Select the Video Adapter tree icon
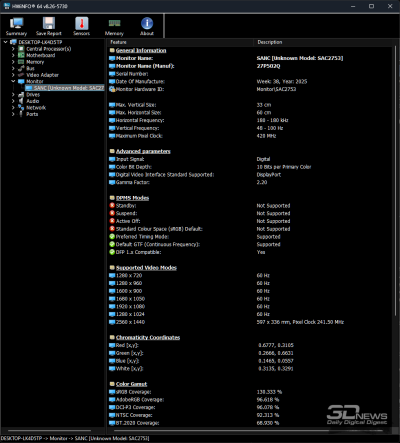 coord(21,75)
